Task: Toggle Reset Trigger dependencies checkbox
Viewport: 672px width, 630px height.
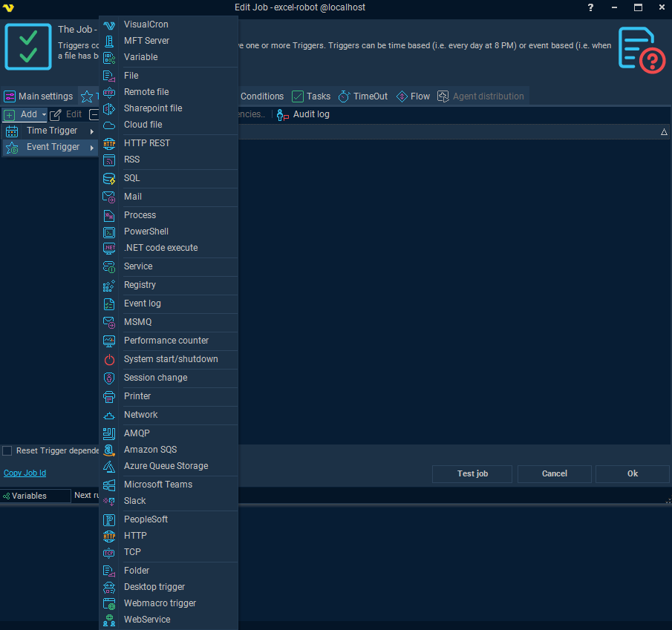Action: pos(7,450)
